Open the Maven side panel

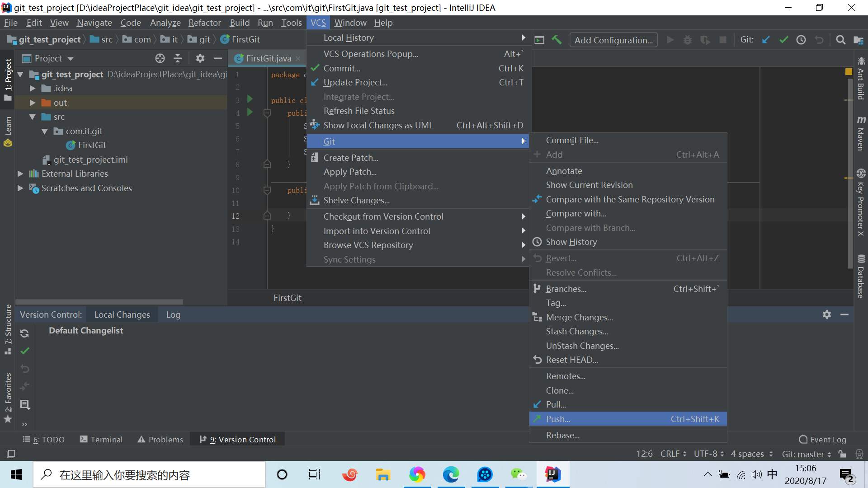coord(861,133)
